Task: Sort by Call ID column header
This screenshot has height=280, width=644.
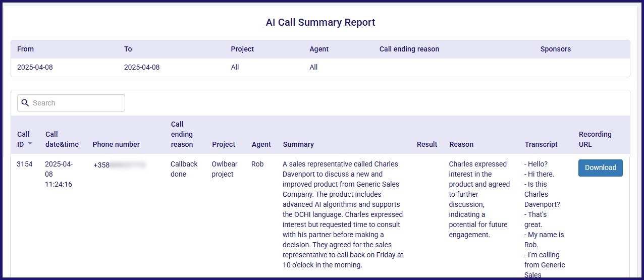Action: (23, 139)
